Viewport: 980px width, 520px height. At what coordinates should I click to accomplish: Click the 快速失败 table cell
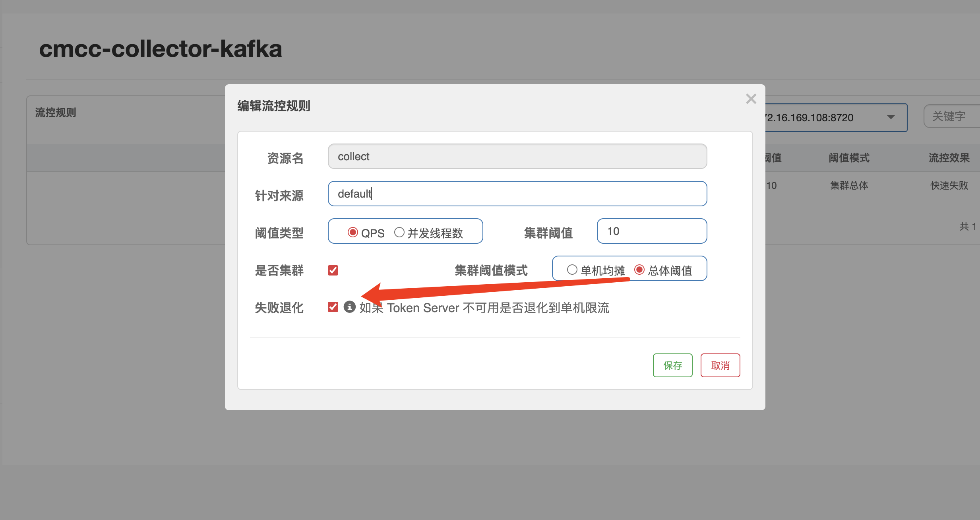coord(949,185)
